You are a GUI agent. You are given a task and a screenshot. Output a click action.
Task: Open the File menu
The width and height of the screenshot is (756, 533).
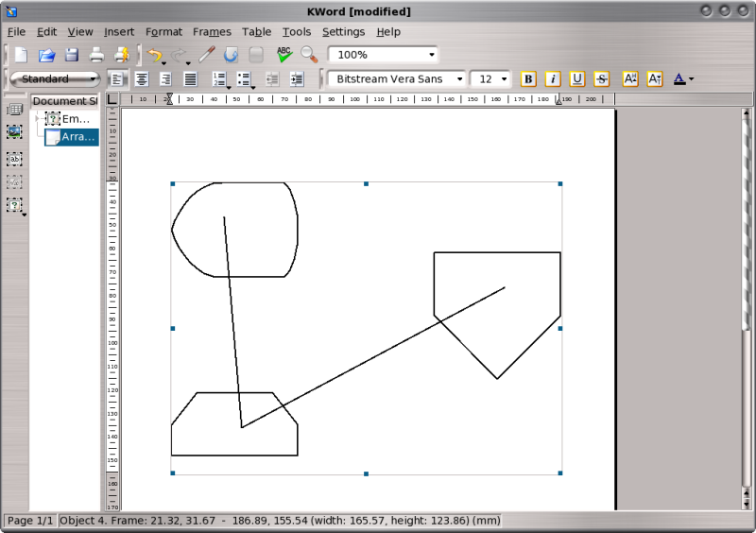pyautogui.click(x=16, y=32)
